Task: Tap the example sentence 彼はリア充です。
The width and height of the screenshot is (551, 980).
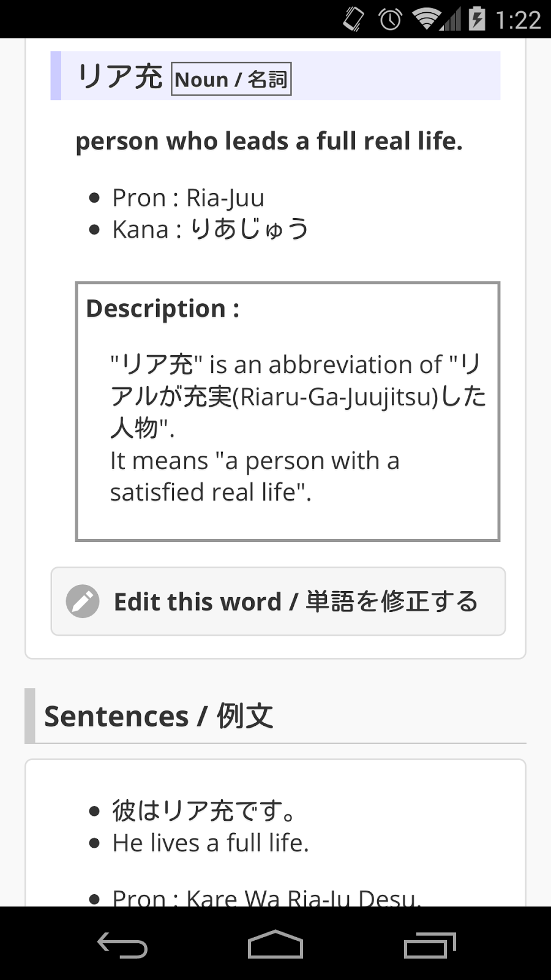Action: 204,811
